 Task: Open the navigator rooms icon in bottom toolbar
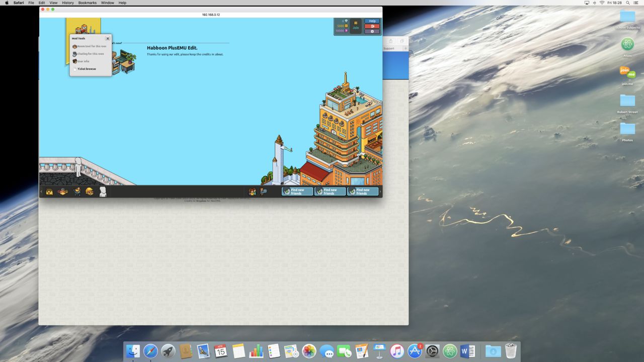pos(63,192)
